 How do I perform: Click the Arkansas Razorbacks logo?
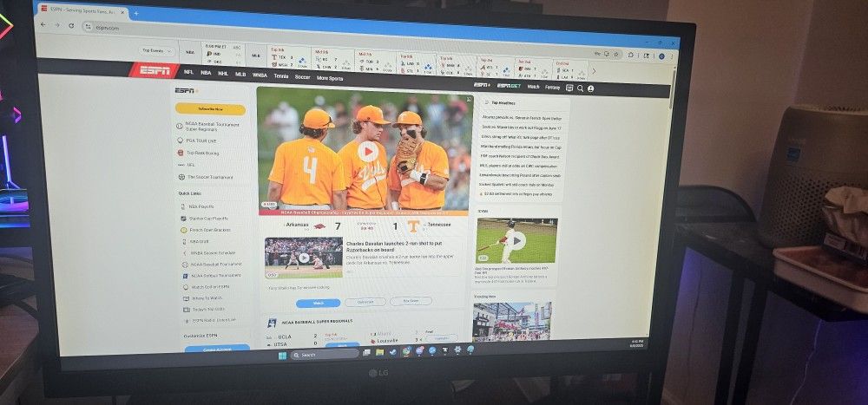[x=320, y=225]
